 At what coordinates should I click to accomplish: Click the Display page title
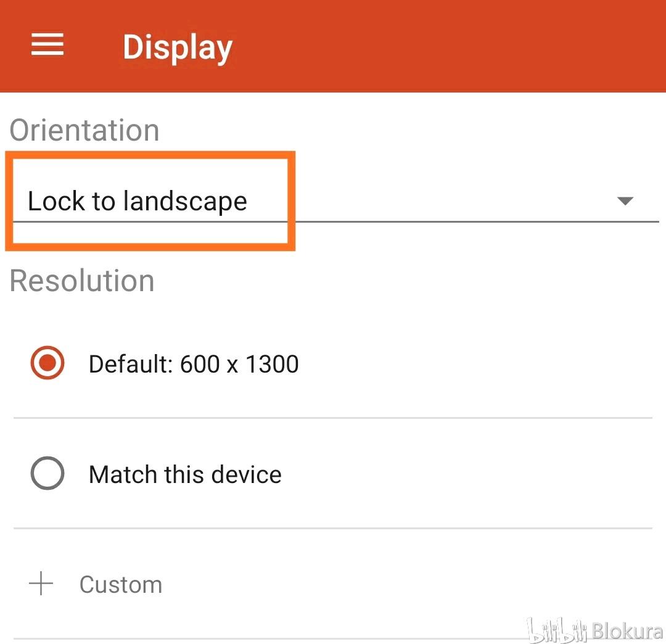point(178,47)
